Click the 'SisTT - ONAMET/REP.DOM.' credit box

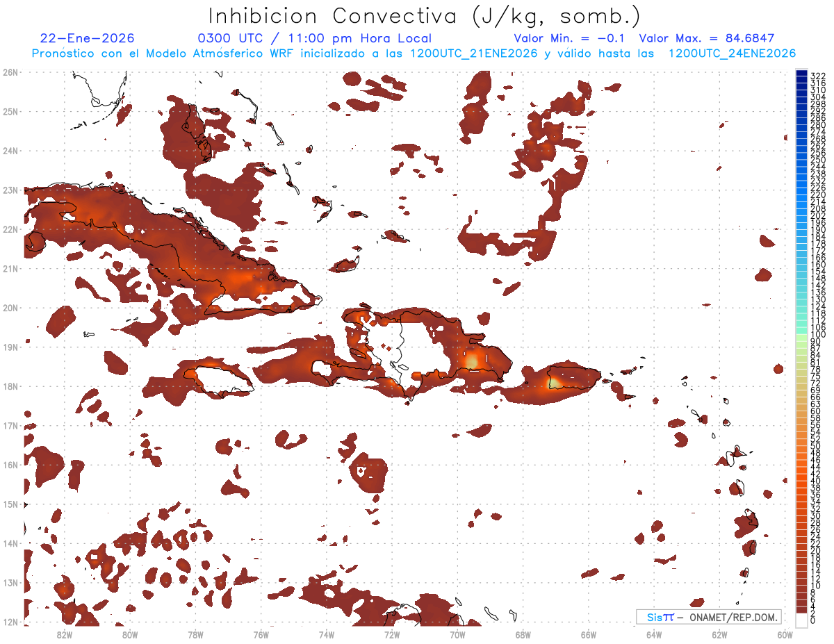pos(708,617)
